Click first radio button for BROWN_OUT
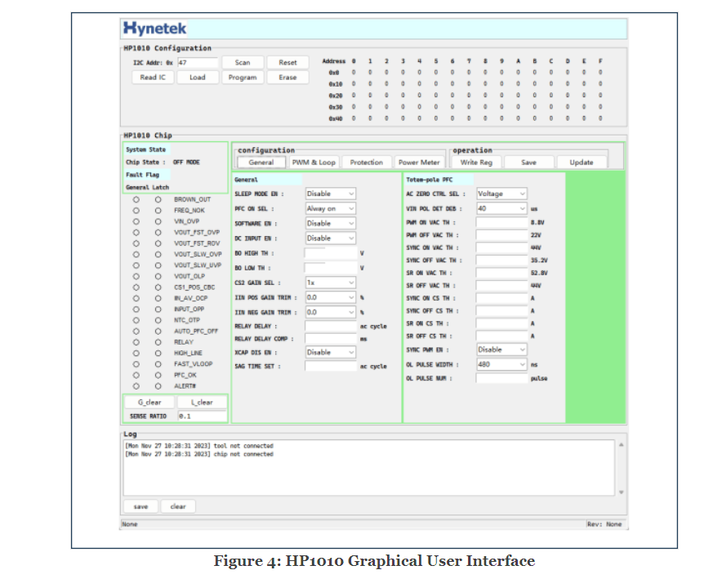Image resolution: width=722 pixels, height=588 pixels. (x=136, y=199)
